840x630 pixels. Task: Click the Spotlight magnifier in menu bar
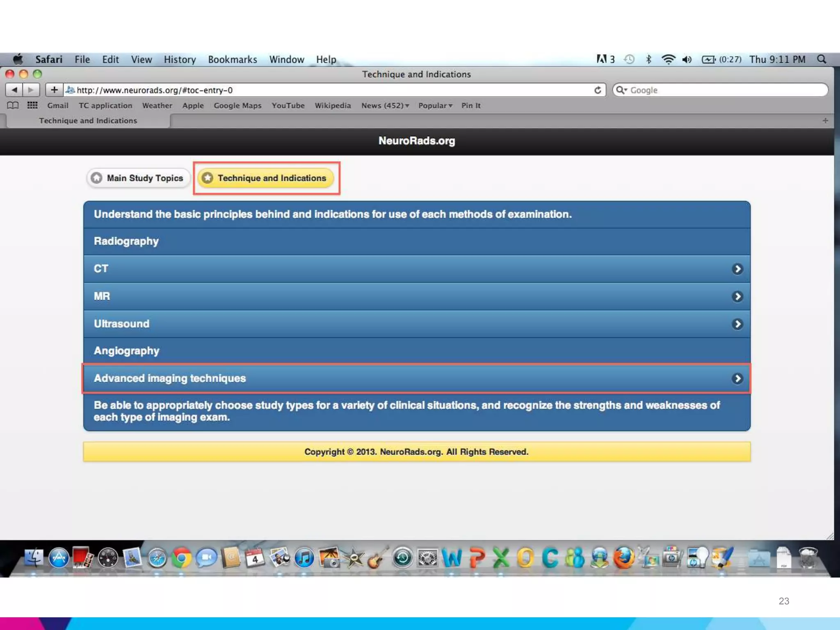pos(822,59)
